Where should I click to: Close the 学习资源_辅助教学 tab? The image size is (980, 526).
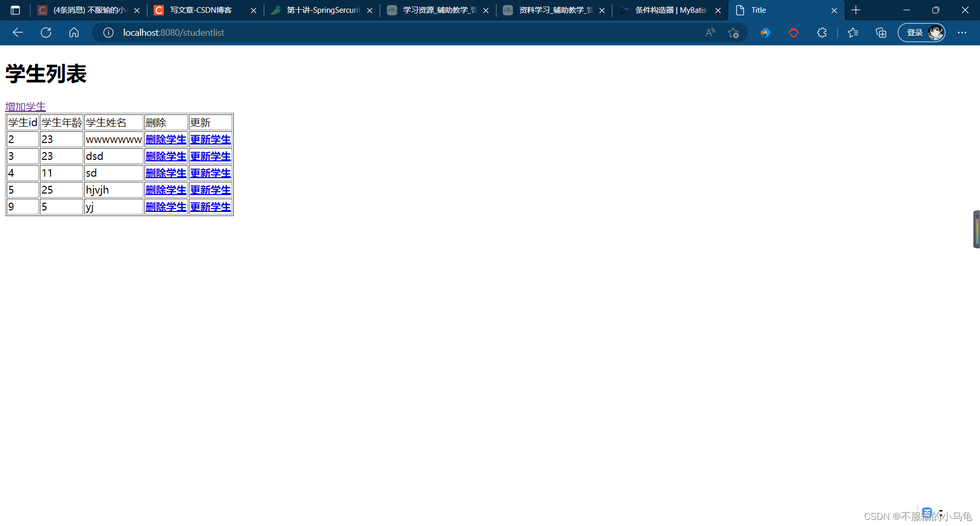click(x=486, y=10)
